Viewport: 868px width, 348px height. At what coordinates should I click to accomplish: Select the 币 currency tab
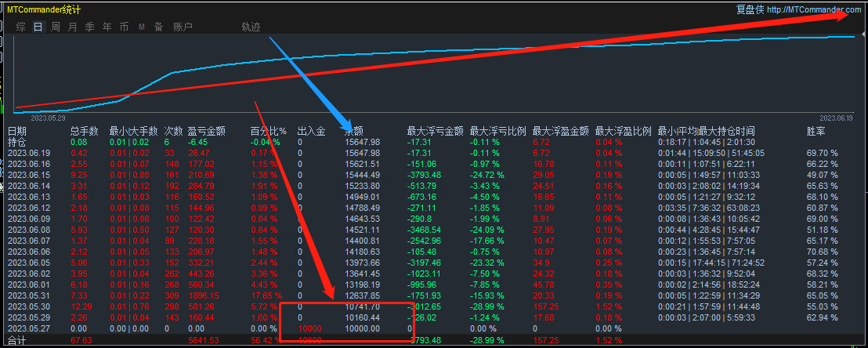124,27
